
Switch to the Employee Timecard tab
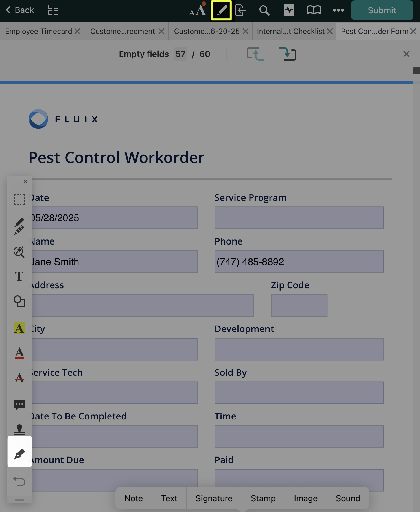point(39,31)
